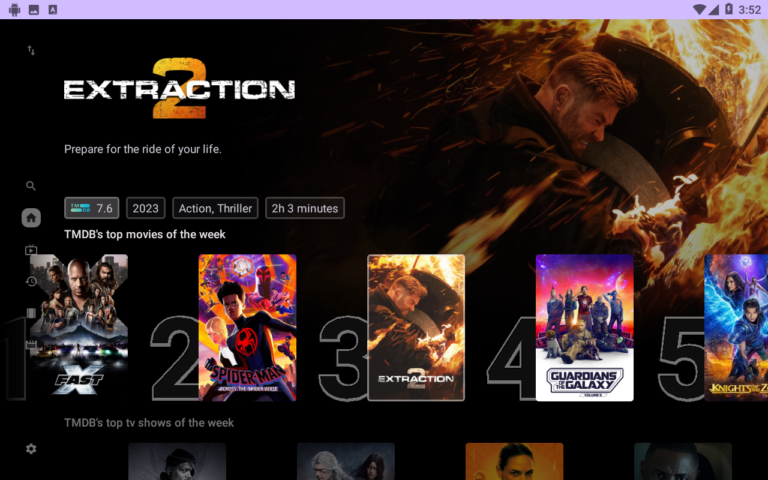This screenshot has height=480, width=768.
Task: Click the Extraction 2 title logo
Action: tap(179, 88)
